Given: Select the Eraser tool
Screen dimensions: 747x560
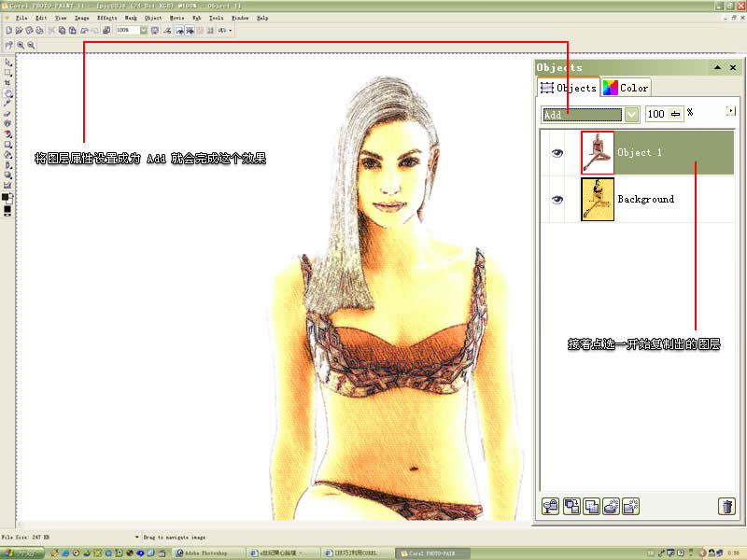Looking at the screenshot, I should [7, 114].
